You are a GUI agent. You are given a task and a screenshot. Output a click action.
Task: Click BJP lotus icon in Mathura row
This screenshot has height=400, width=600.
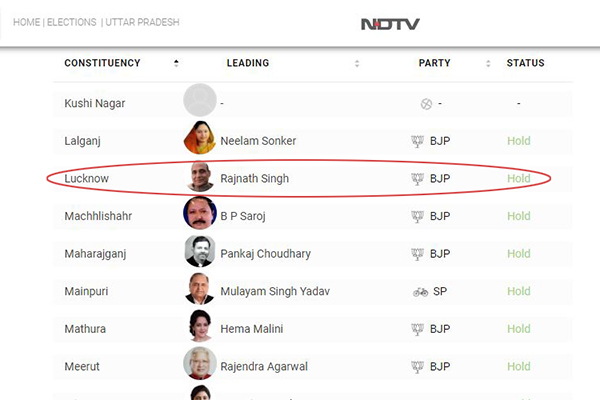click(417, 329)
